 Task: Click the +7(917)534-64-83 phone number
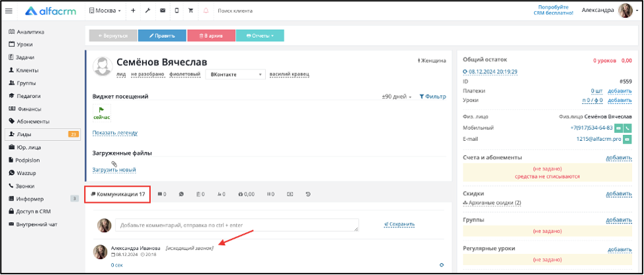click(x=591, y=128)
